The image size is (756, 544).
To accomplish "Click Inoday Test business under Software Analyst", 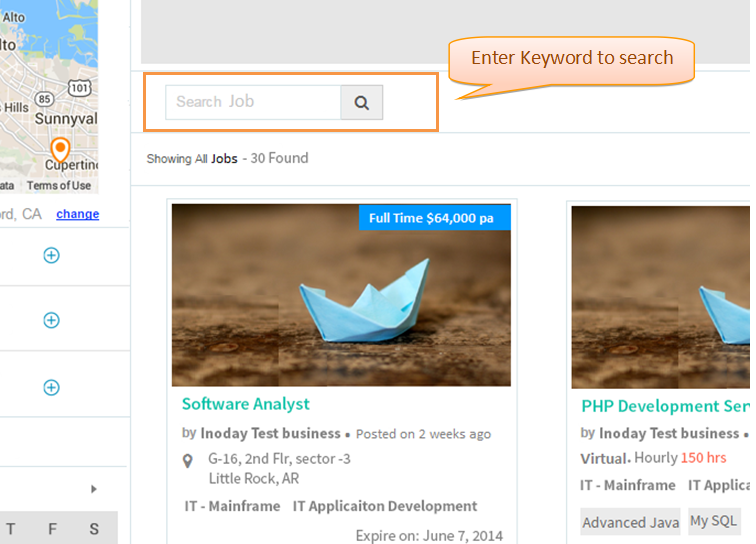I will pos(270,434).
